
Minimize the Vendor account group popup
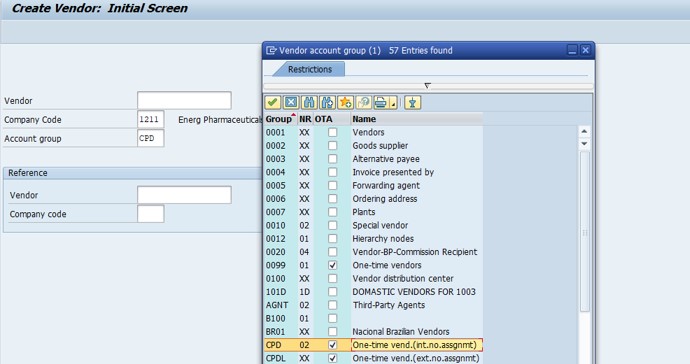572,50
